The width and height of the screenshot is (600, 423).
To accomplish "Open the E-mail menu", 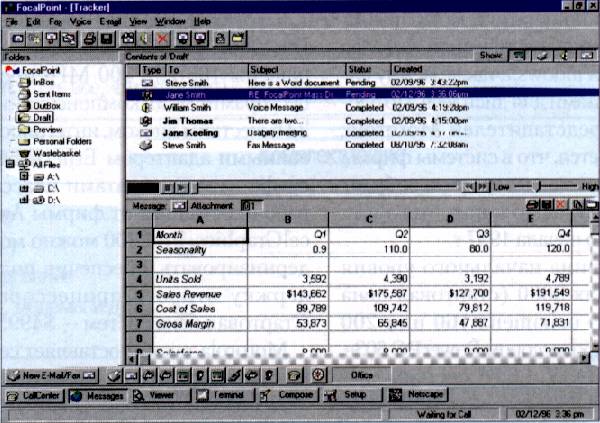I will (110, 22).
